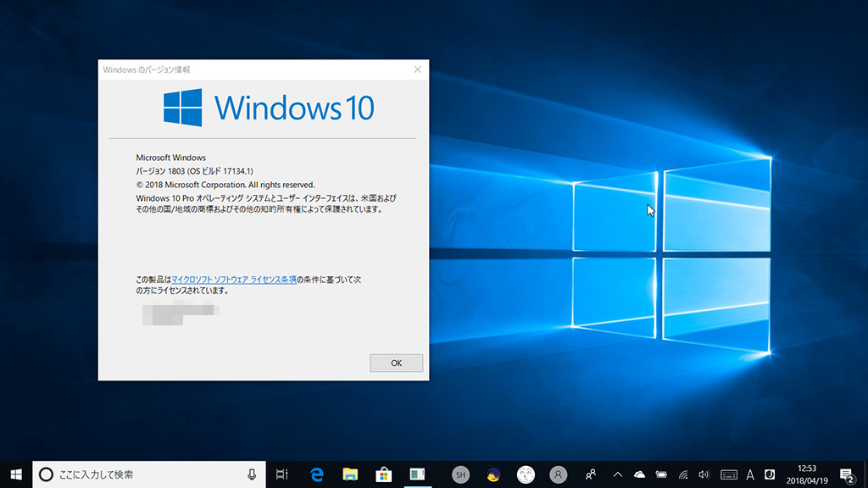Close the Windows version info dialog
Screen dimensions: 868x488
click(x=417, y=70)
